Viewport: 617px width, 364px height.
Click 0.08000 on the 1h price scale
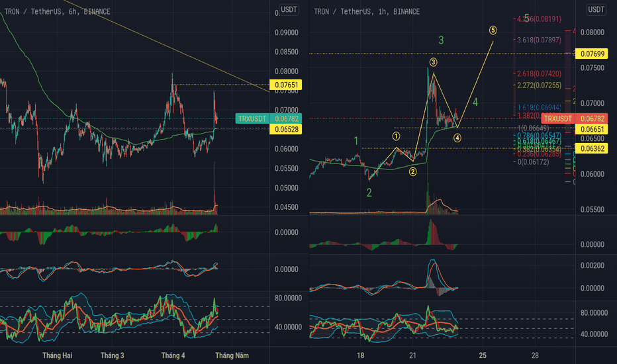coord(593,32)
